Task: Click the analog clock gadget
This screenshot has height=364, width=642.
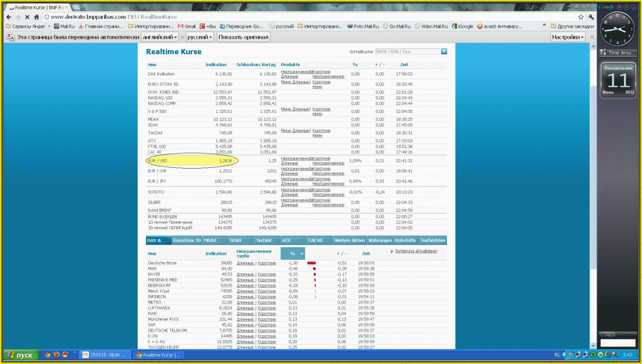Action: pyautogui.click(x=617, y=29)
